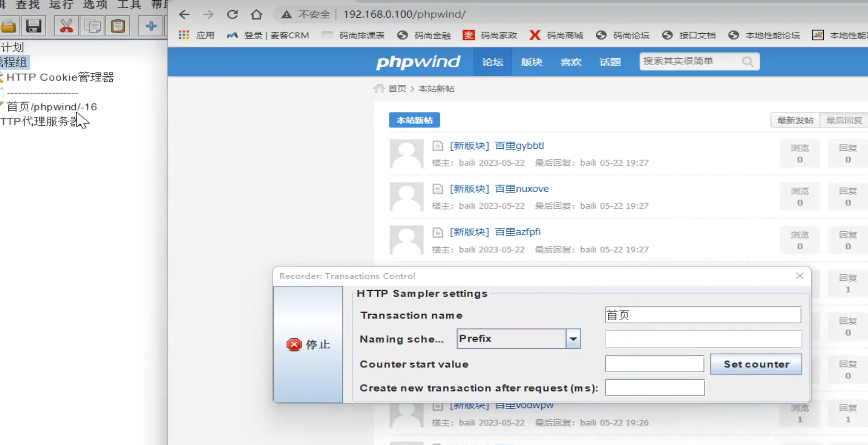Go back with the browser back arrow
868x445 pixels.
tap(184, 15)
